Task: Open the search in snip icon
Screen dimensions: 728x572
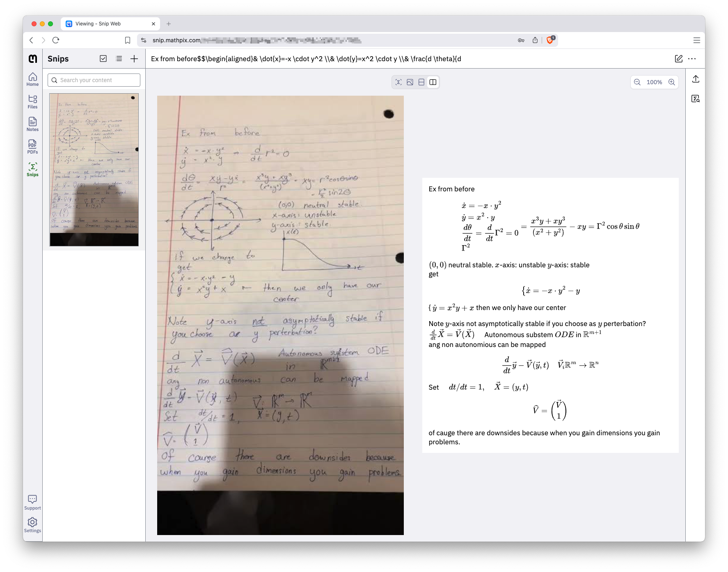Action: click(x=696, y=99)
